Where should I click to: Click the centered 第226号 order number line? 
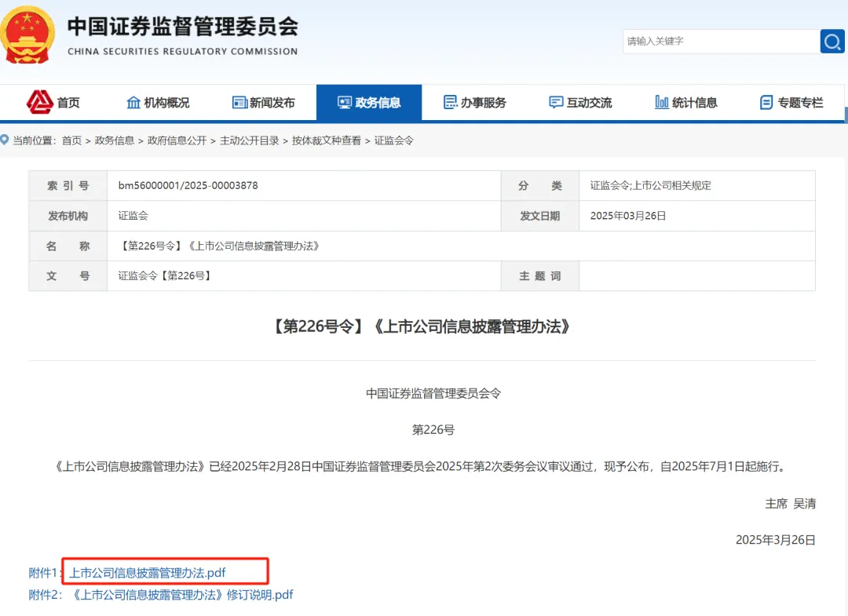point(433,429)
